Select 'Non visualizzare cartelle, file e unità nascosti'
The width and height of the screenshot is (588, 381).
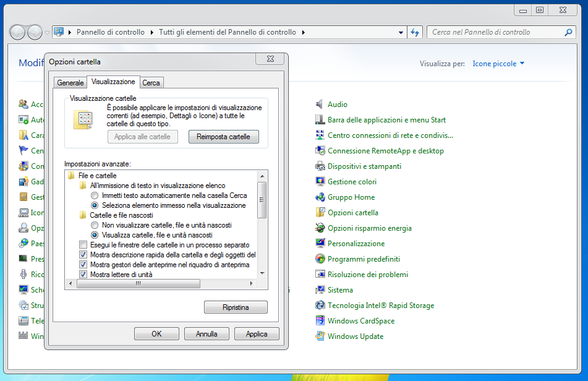pos(95,225)
